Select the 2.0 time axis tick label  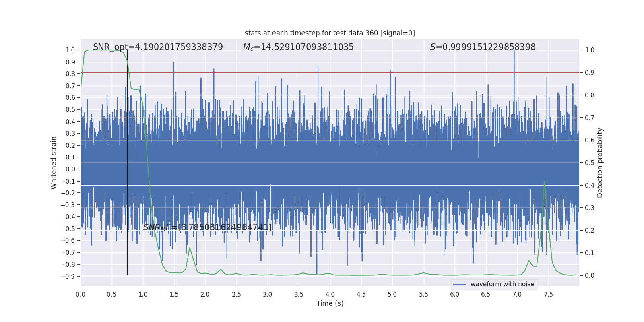tap(205, 295)
